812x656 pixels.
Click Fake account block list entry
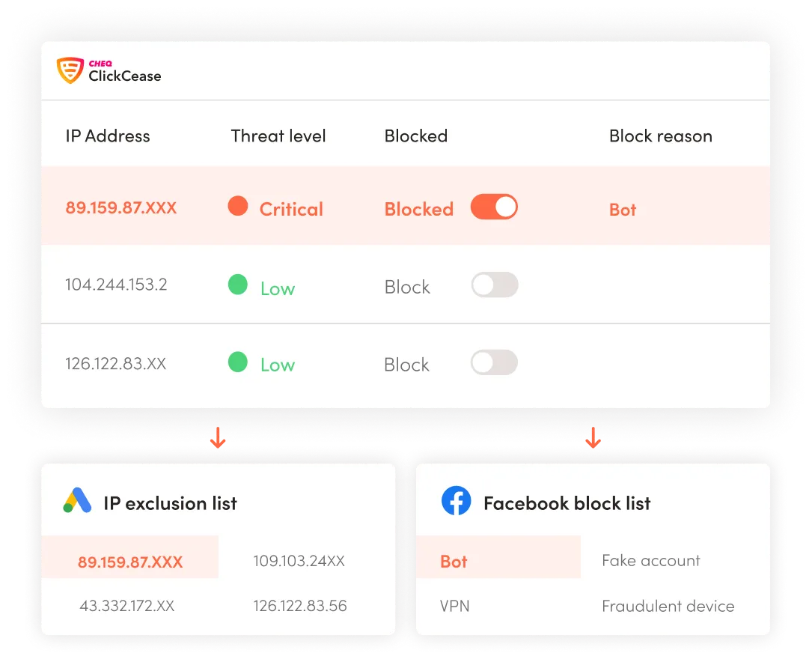(x=651, y=561)
